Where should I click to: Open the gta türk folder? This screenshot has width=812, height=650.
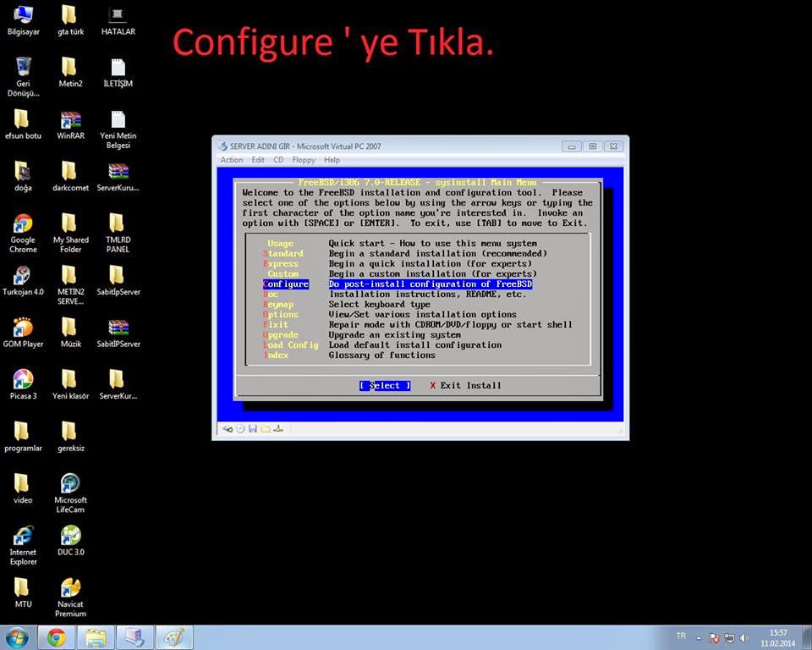point(70,20)
